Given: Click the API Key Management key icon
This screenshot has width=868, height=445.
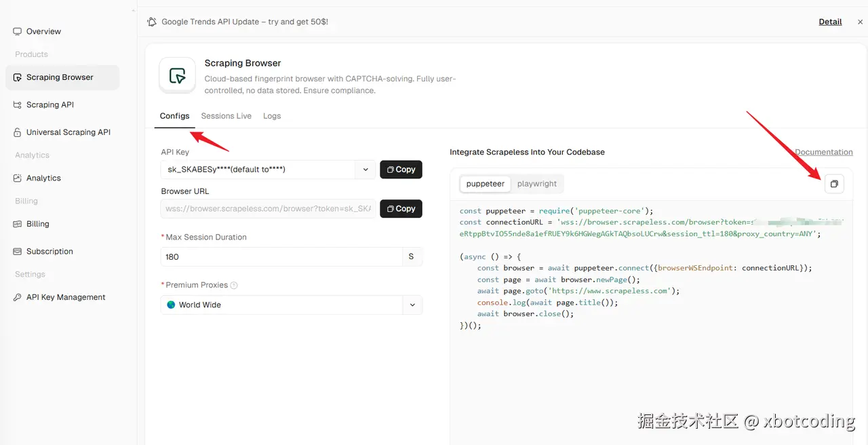Looking at the screenshot, I should pos(18,297).
